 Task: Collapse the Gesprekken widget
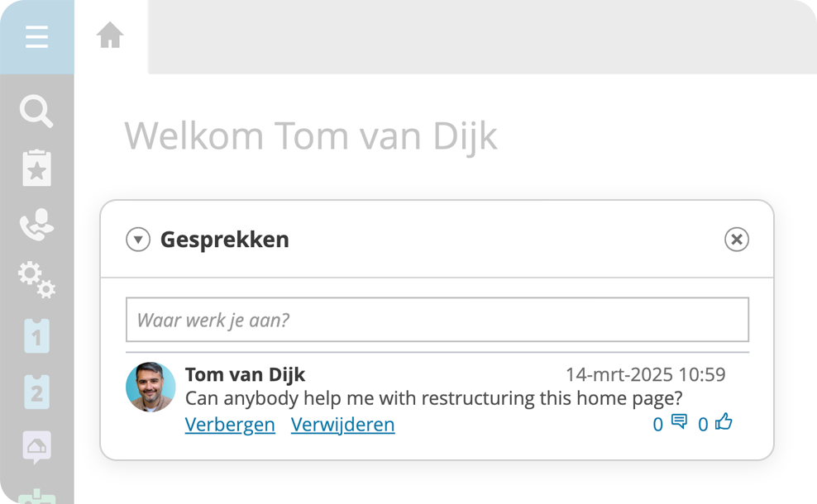pyautogui.click(x=138, y=240)
